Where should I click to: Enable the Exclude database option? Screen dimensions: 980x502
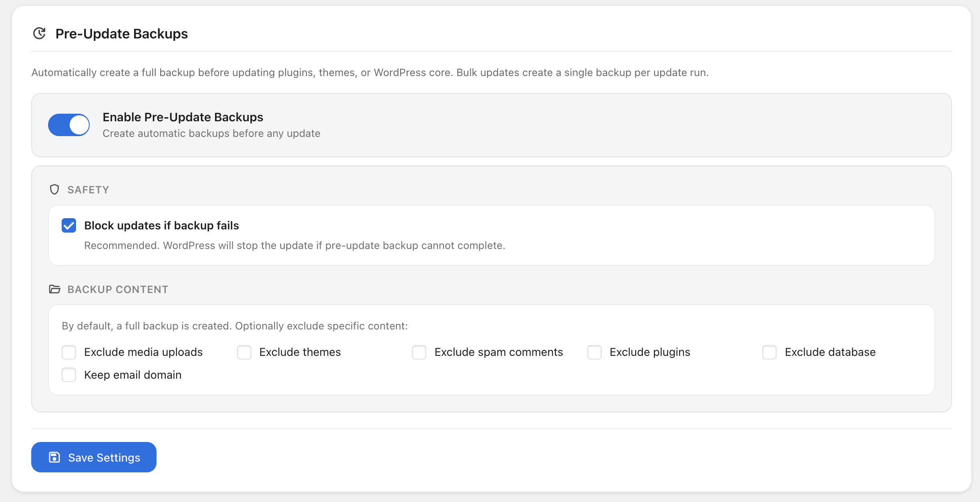tap(769, 352)
